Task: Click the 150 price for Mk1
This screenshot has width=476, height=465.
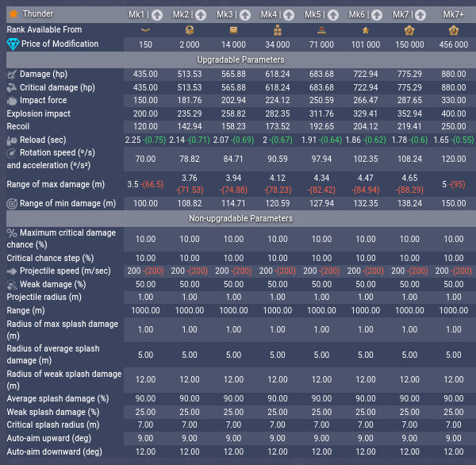Action: [x=145, y=44]
